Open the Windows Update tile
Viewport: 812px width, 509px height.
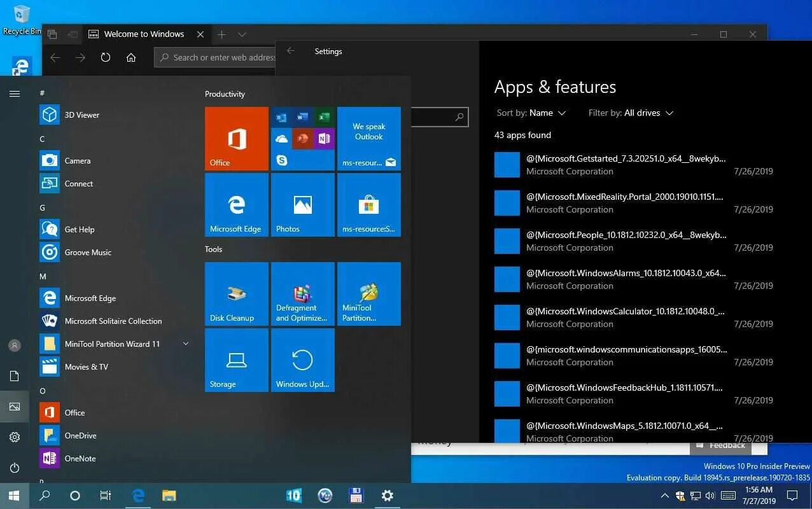click(x=303, y=360)
